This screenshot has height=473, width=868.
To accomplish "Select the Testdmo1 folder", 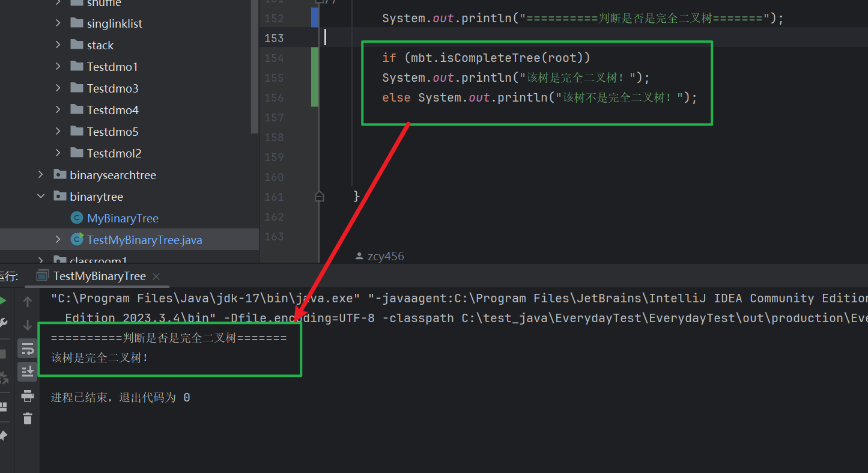I will point(112,67).
